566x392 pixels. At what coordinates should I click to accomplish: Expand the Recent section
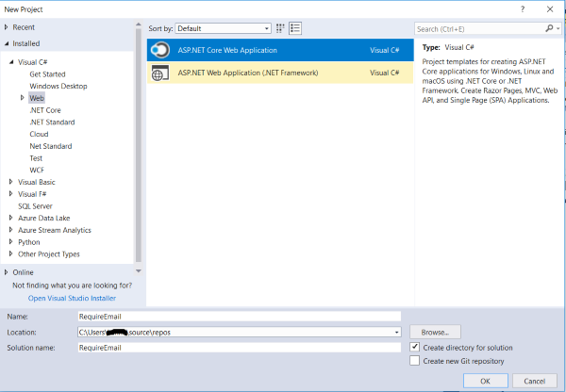(7, 27)
